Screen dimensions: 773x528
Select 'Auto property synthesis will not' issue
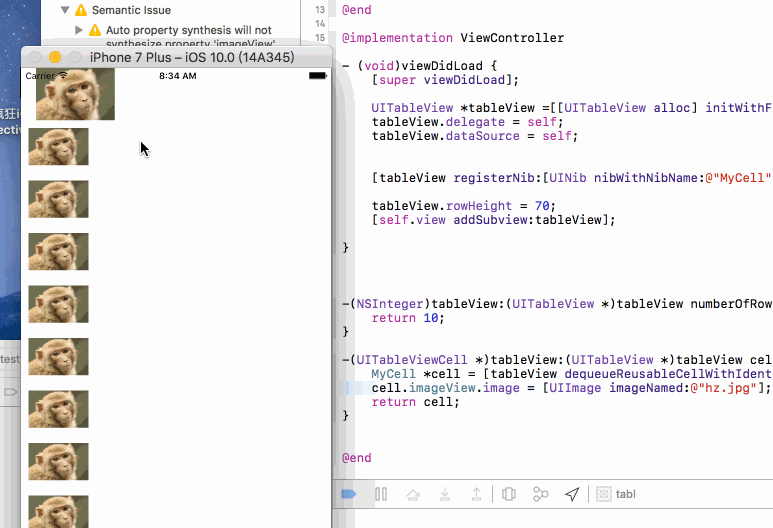point(189,30)
